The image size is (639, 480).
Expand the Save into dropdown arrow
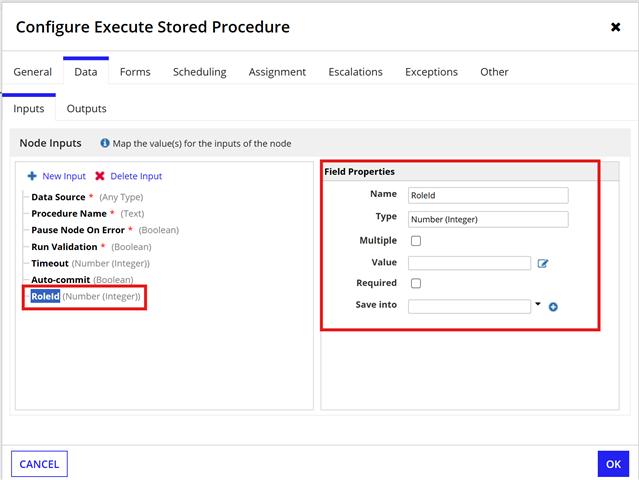pos(538,304)
